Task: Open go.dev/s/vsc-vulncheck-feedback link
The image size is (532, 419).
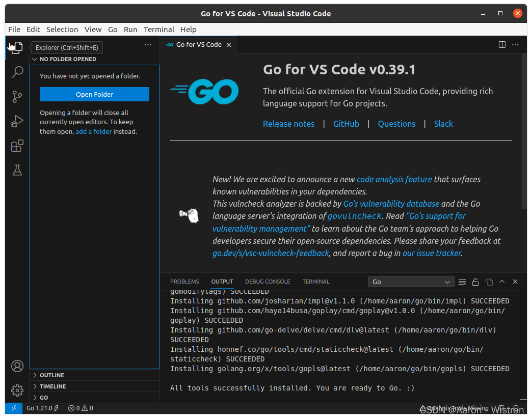Action: [271, 253]
